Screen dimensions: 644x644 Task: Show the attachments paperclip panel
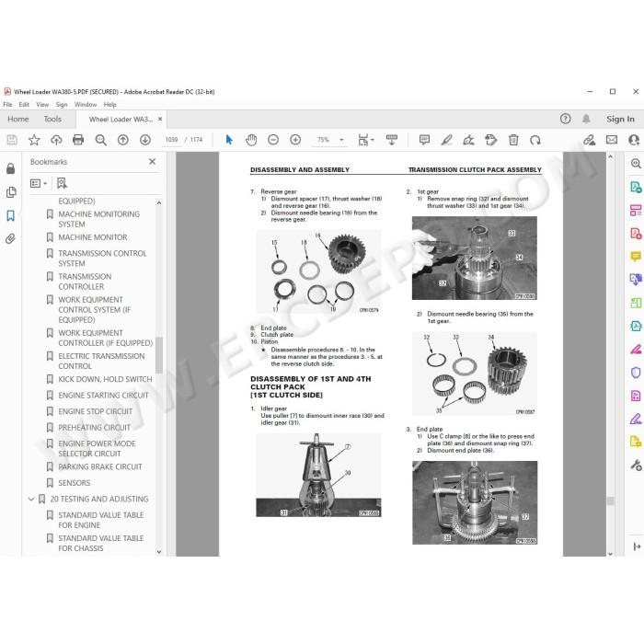click(x=11, y=238)
